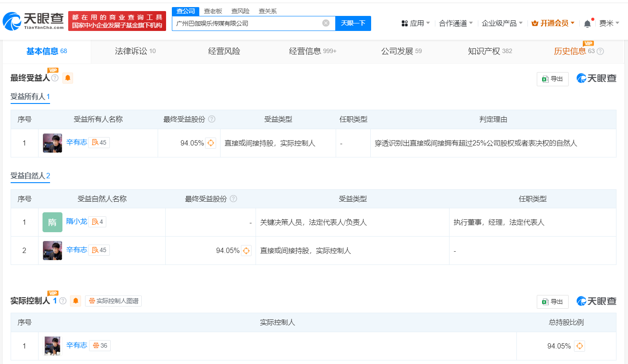The height and width of the screenshot is (364, 628).
Task: Click the penetration icon beside 总持股比例 94.05%
Action: 579,346
